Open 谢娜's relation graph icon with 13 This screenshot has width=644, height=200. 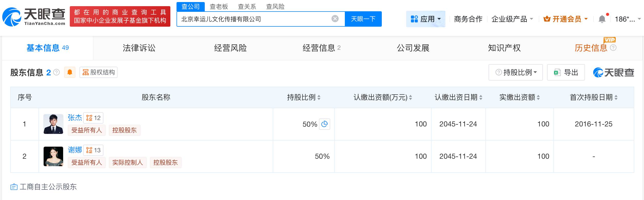(x=93, y=150)
